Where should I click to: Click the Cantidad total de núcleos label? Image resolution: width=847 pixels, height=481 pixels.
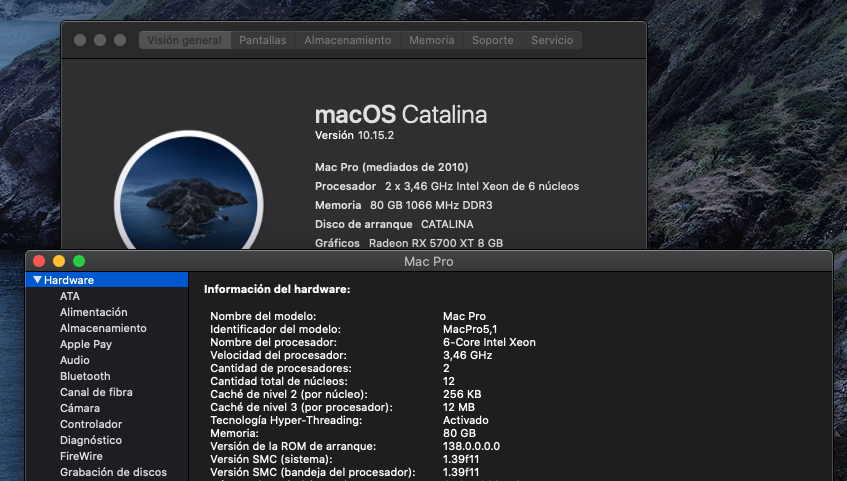[279, 381]
